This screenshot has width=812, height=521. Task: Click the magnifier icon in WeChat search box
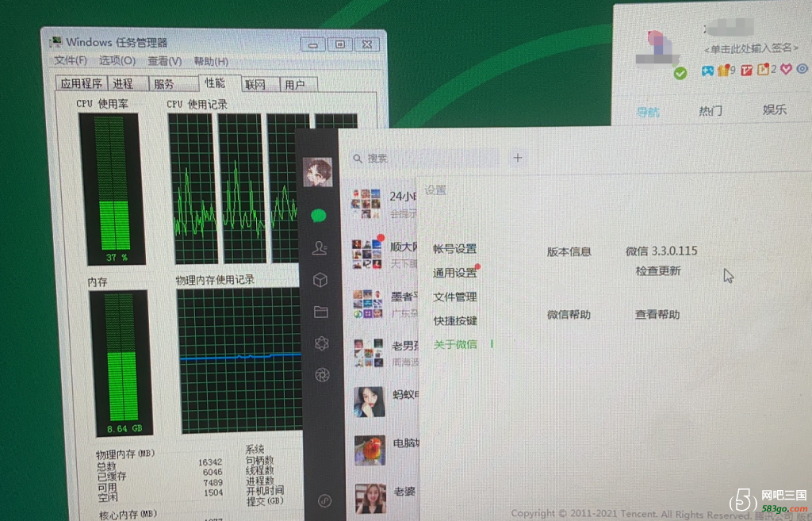pos(358,159)
